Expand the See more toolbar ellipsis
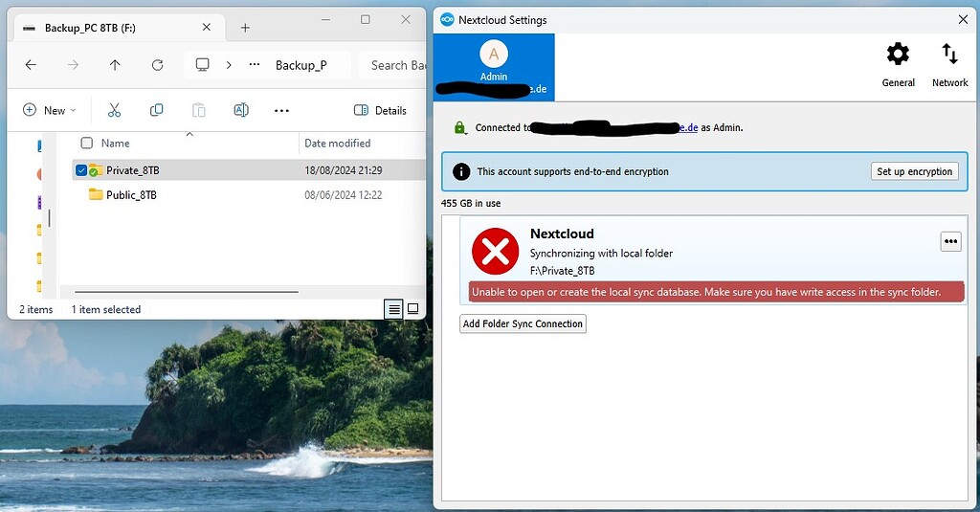This screenshot has width=980, height=512. pyautogui.click(x=281, y=110)
